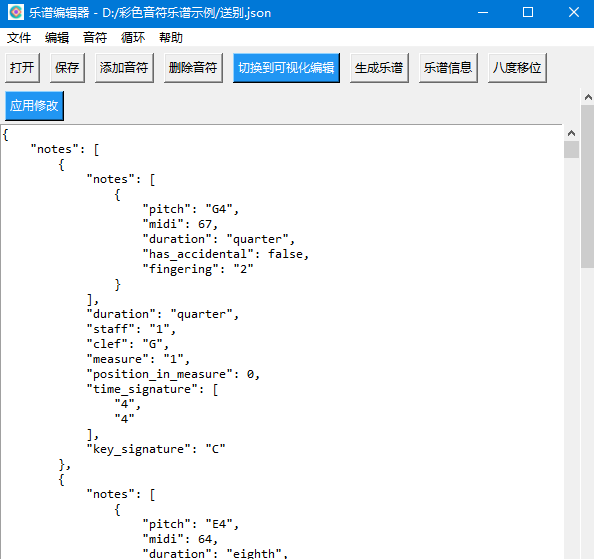Click the line "midi": 64

pos(180,539)
